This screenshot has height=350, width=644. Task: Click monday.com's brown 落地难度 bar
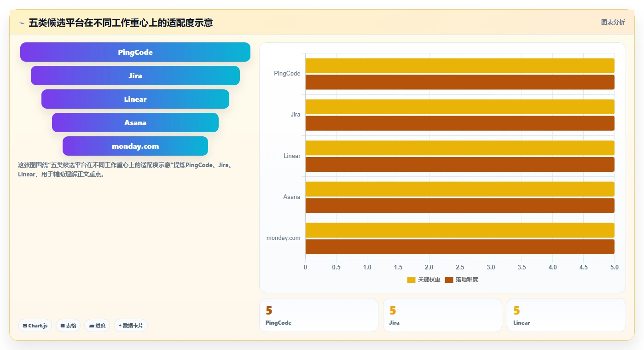pyautogui.click(x=460, y=246)
